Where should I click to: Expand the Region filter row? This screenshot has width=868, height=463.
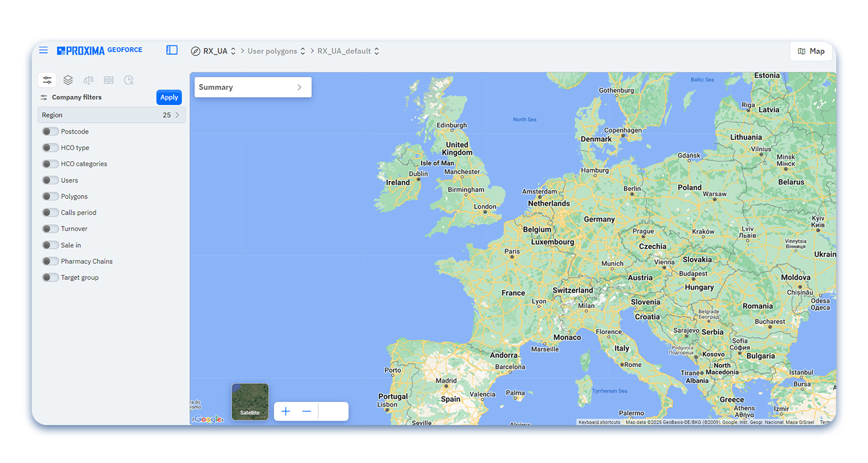pyautogui.click(x=112, y=115)
